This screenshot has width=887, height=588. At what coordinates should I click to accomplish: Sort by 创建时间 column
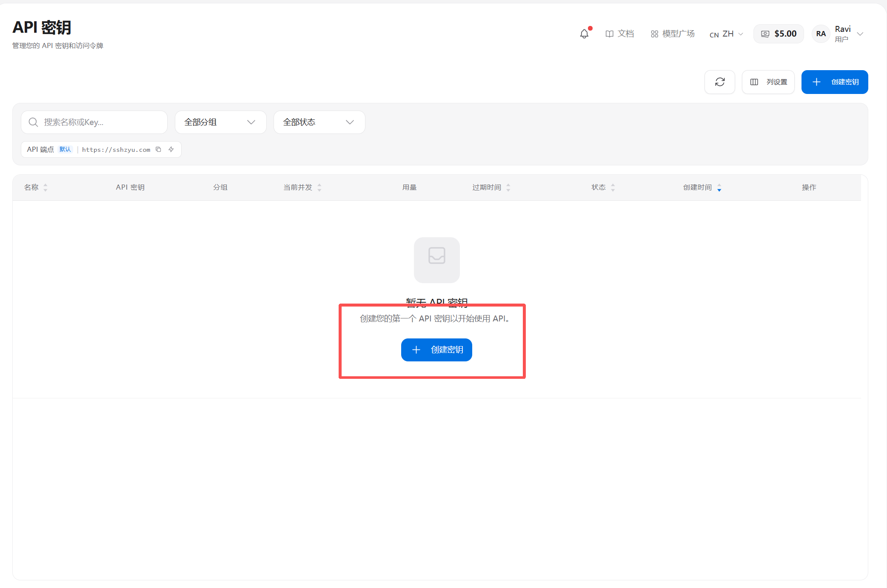coord(702,187)
